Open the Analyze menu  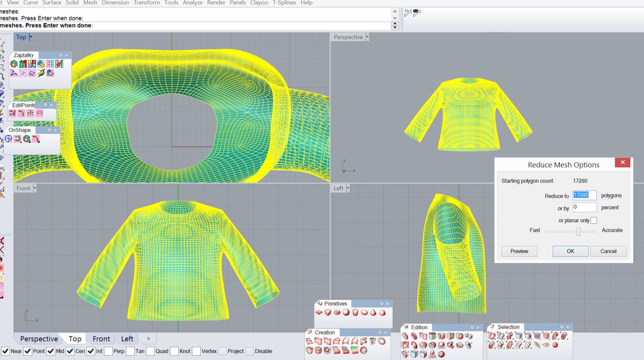193,3
